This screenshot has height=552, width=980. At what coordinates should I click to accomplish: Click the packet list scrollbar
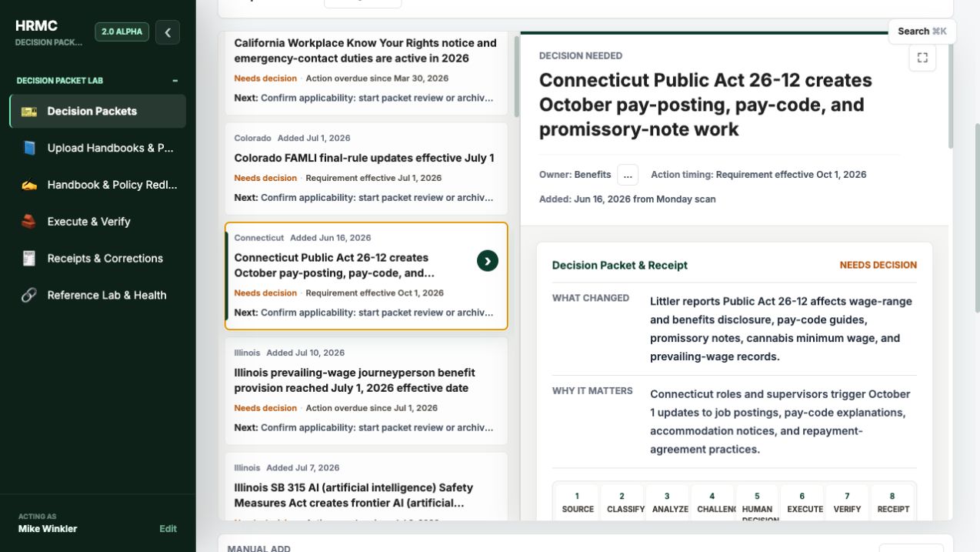[x=517, y=77]
